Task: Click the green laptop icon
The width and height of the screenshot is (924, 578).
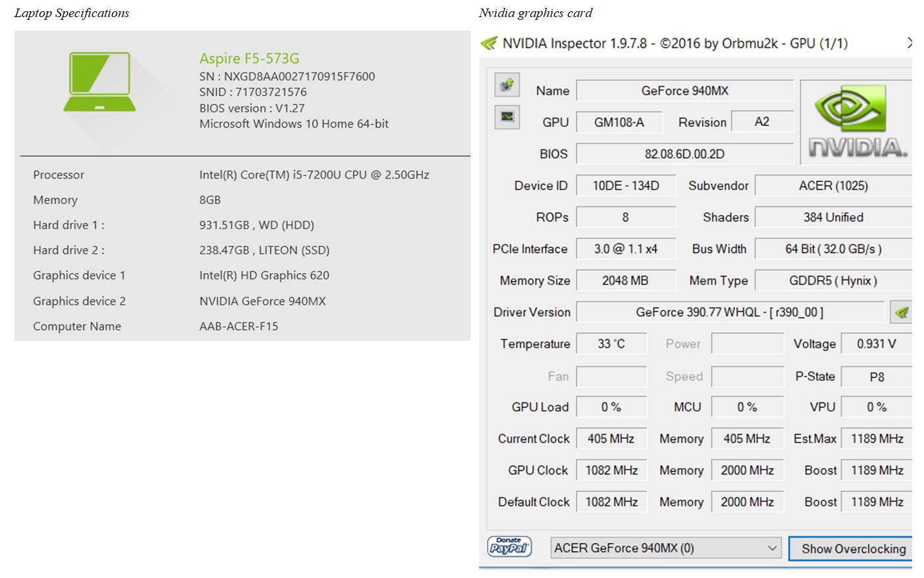Action: click(99, 82)
